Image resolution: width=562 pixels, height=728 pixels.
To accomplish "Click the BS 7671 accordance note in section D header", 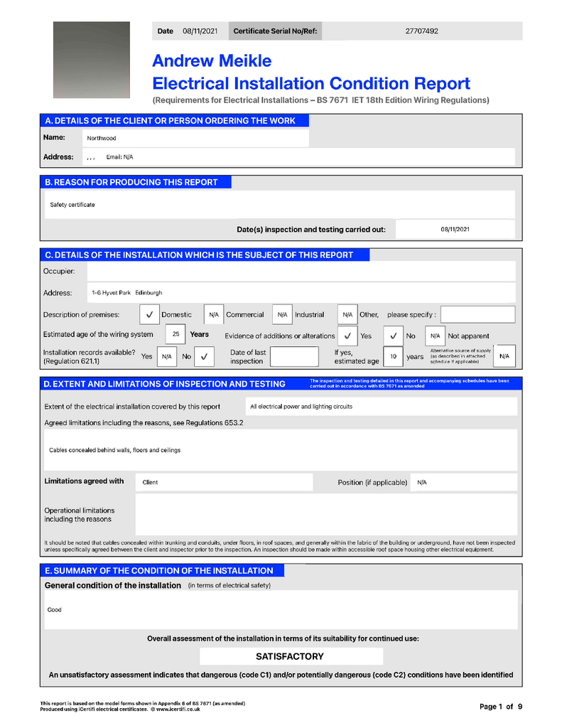I will pos(409,383).
